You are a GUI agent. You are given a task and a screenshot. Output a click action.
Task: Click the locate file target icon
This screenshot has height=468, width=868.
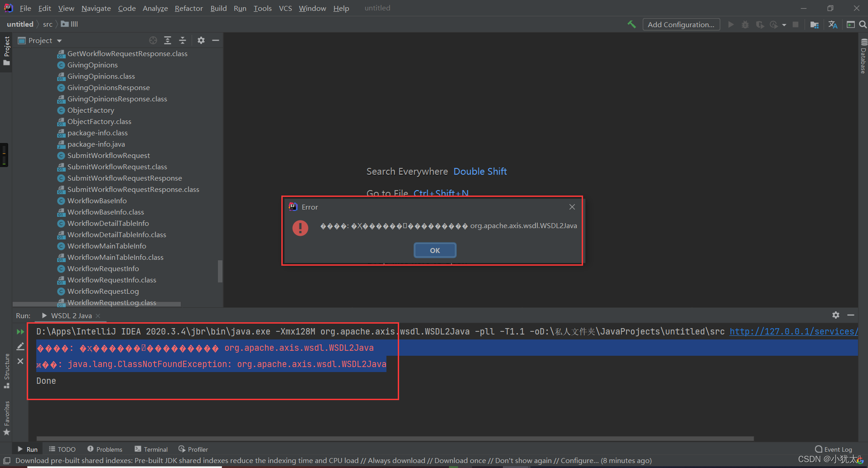(153, 40)
